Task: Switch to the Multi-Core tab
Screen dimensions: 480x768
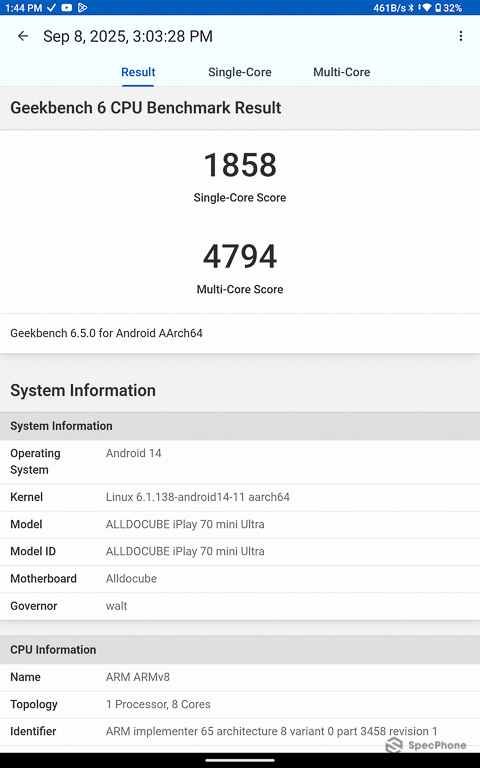Action: pos(341,72)
